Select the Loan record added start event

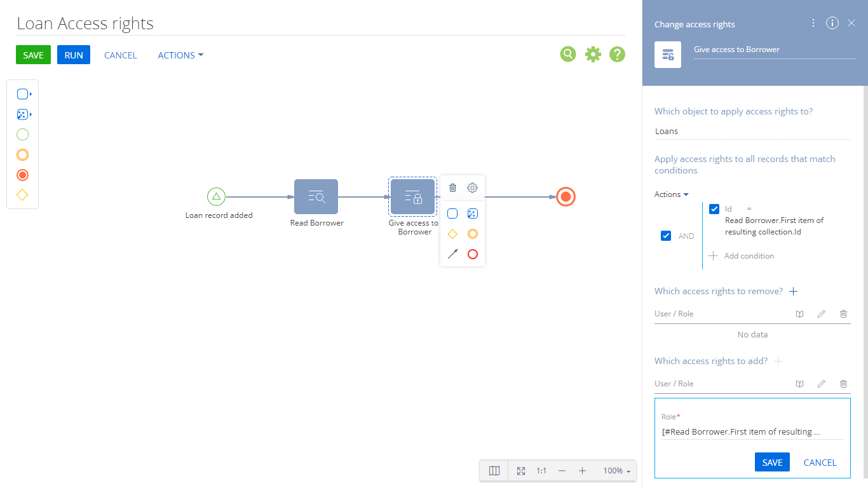coord(216,197)
